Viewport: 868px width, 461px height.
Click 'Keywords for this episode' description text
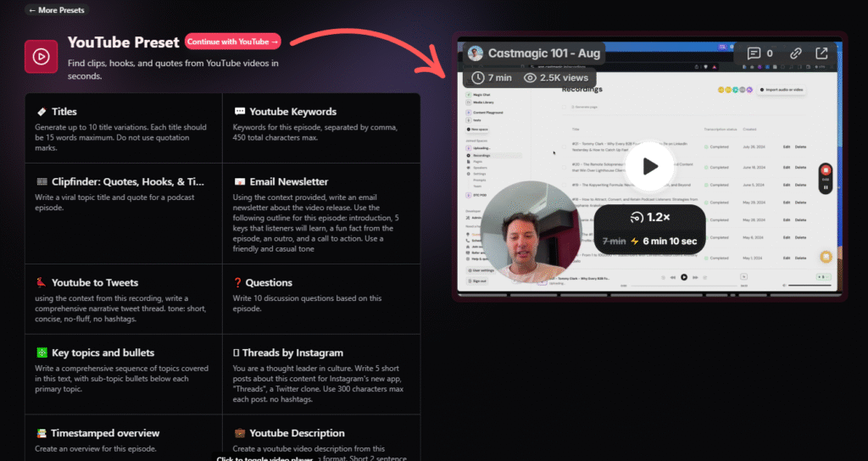tap(315, 132)
